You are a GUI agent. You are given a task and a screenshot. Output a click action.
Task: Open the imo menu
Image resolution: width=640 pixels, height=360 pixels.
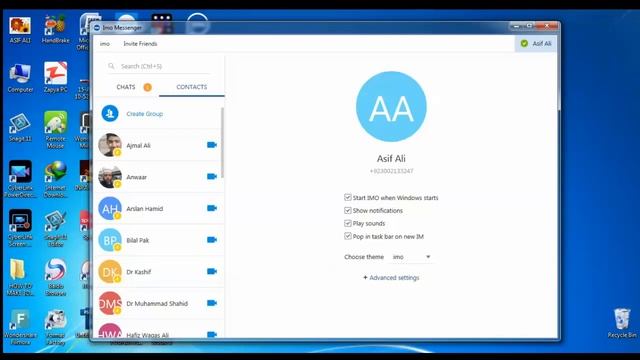pos(104,43)
